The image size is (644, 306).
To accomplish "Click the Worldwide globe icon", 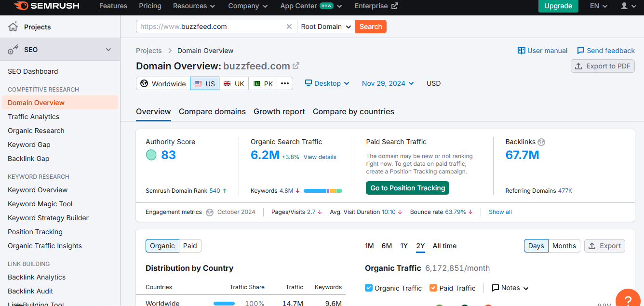I will pos(144,83).
